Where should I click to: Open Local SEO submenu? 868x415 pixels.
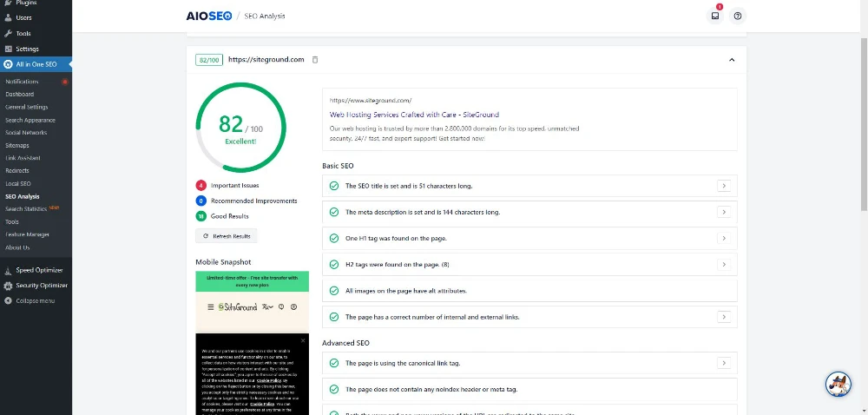(x=18, y=184)
